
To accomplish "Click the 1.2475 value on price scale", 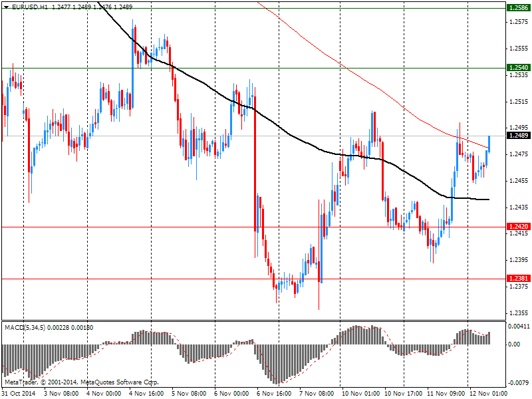I will pyautogui.click(x=519, y=154).
